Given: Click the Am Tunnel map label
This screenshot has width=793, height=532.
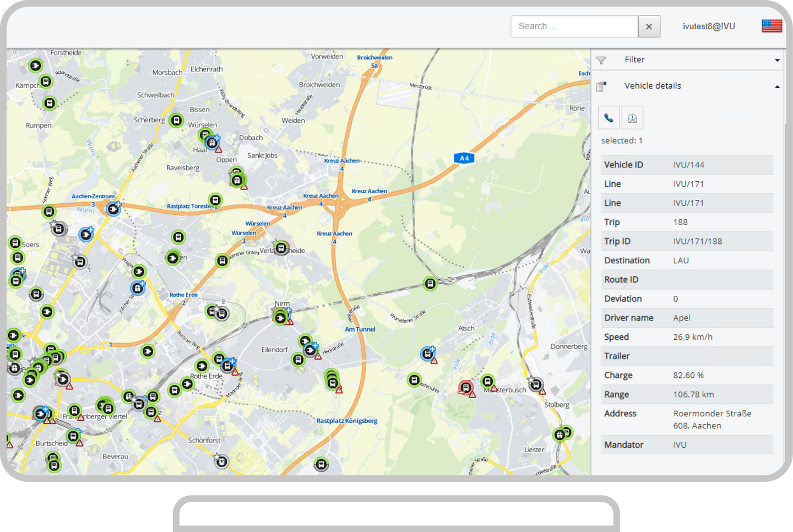Looking at the screenshot, I should pyautogui.click(x=360, y=329).
